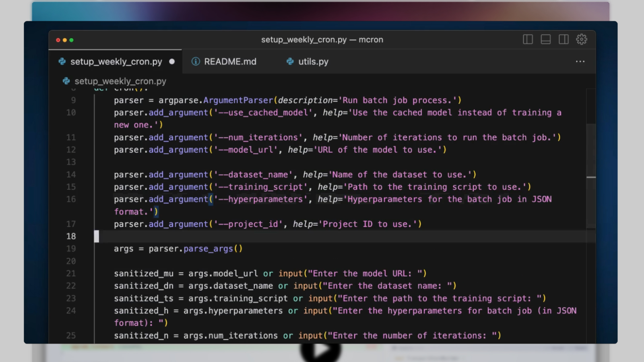Click the window title 'setup_weekly_cron.py — mcron'

pos(322,40)
